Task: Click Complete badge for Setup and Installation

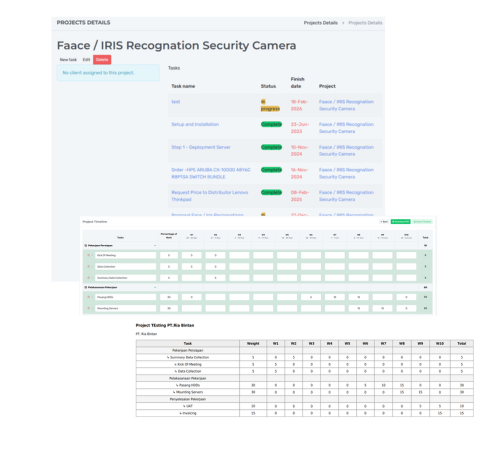Action: tap(271, 124)
